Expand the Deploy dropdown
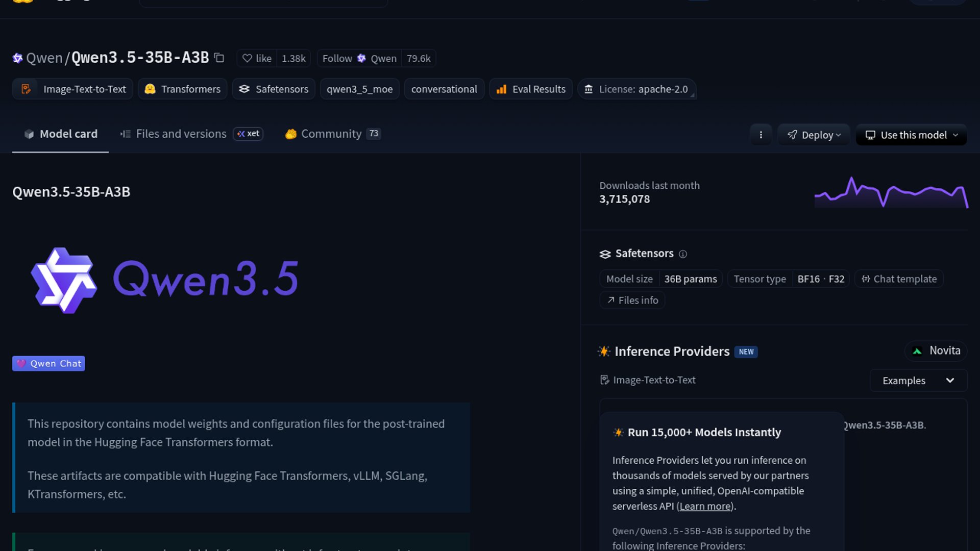Viewport: 980px width, 551px height. (814, 135)
